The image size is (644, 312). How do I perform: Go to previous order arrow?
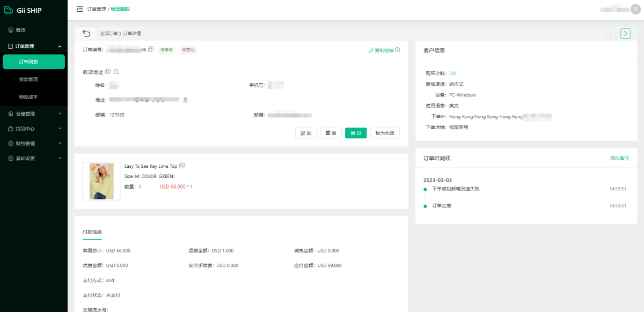click(x=610, y=33)
